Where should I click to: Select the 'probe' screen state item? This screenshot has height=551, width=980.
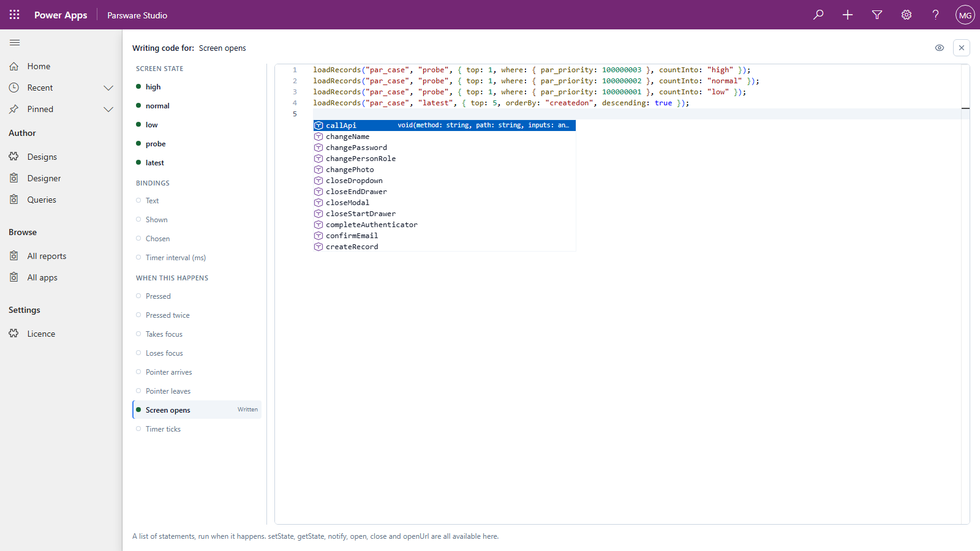[x=197, y=144]
